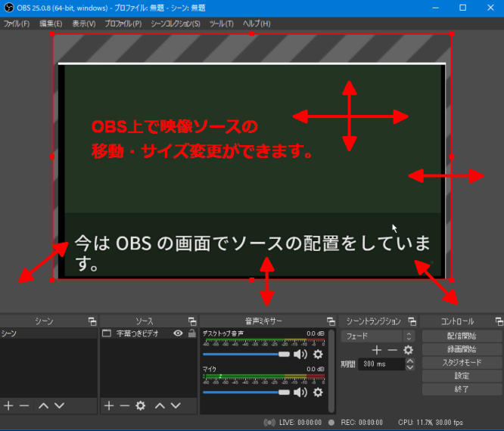This screenshot has height=431, width=504.
Task: Open the シーンコレクション(S) menu
Action: point(176,23)
